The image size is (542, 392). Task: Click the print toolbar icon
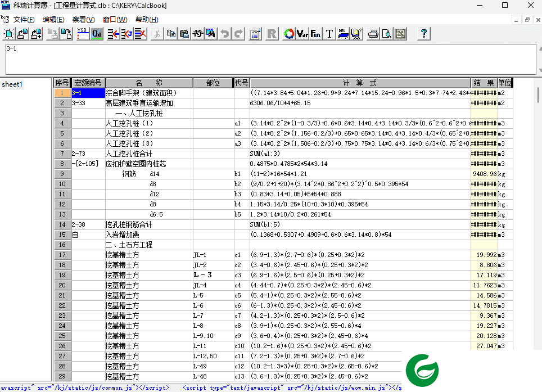click(373, 34)
